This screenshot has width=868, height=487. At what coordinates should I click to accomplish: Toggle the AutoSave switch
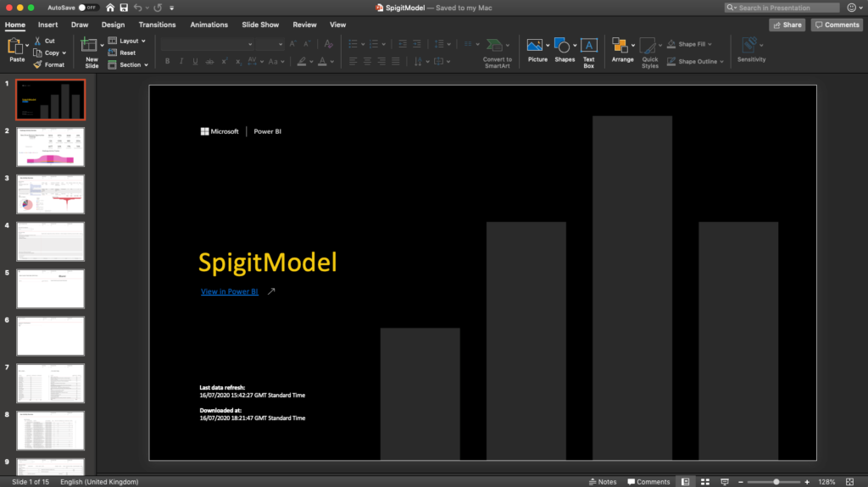(87, 8)
